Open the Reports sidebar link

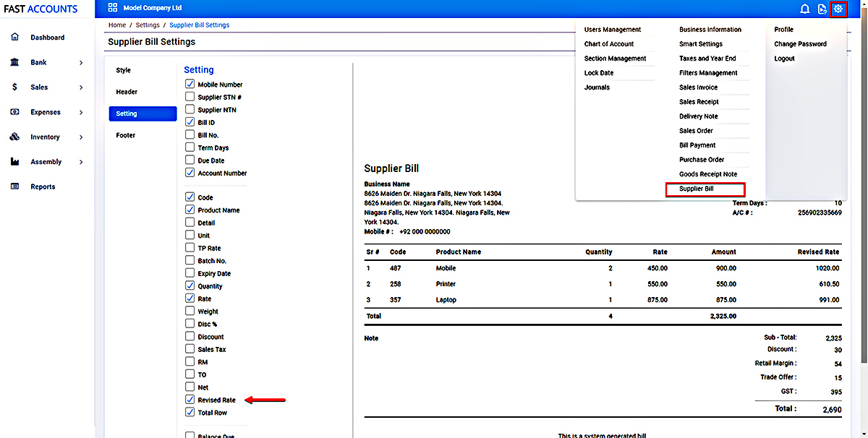[43, 186]
